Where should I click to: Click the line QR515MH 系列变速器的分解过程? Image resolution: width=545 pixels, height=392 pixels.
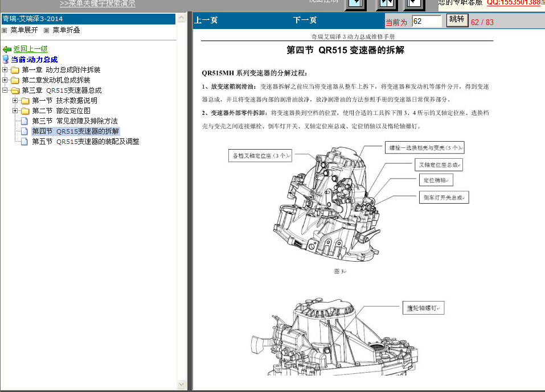point(255,73)
